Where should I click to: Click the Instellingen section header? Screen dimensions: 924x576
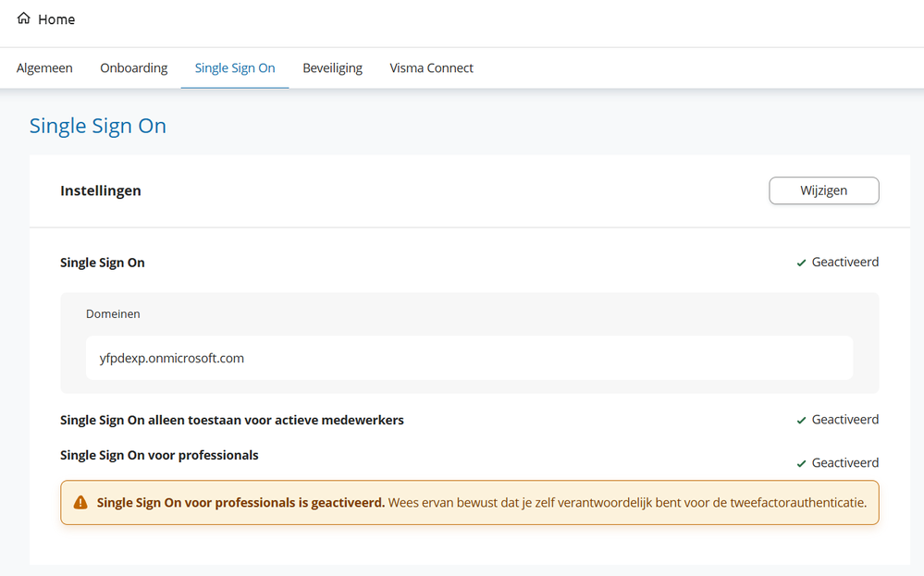click(x=101, y=190)
